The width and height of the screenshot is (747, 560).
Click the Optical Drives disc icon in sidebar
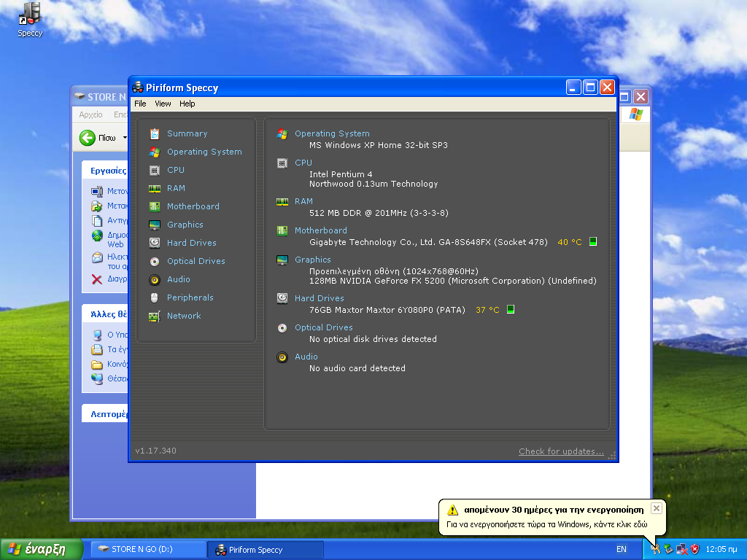(155, 262)
